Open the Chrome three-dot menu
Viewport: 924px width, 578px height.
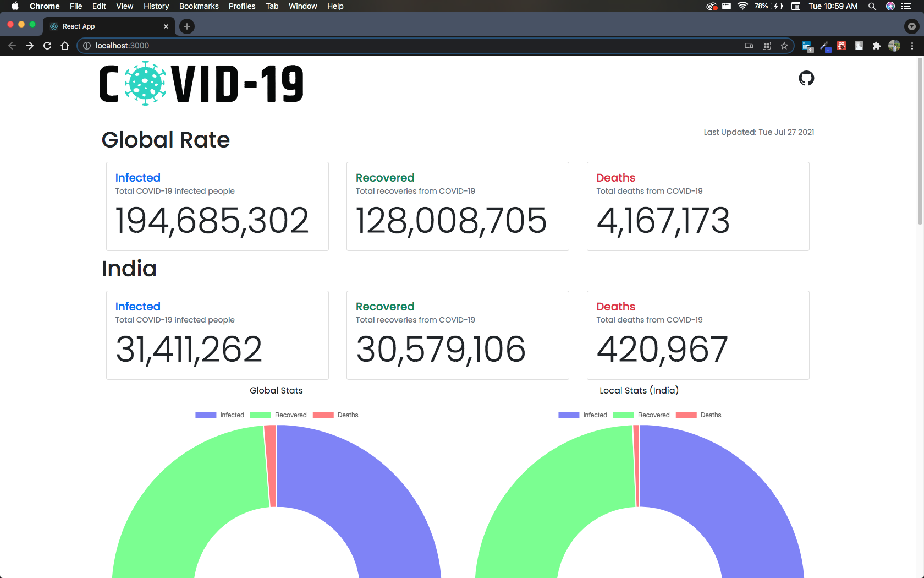(x=912, y=46)
